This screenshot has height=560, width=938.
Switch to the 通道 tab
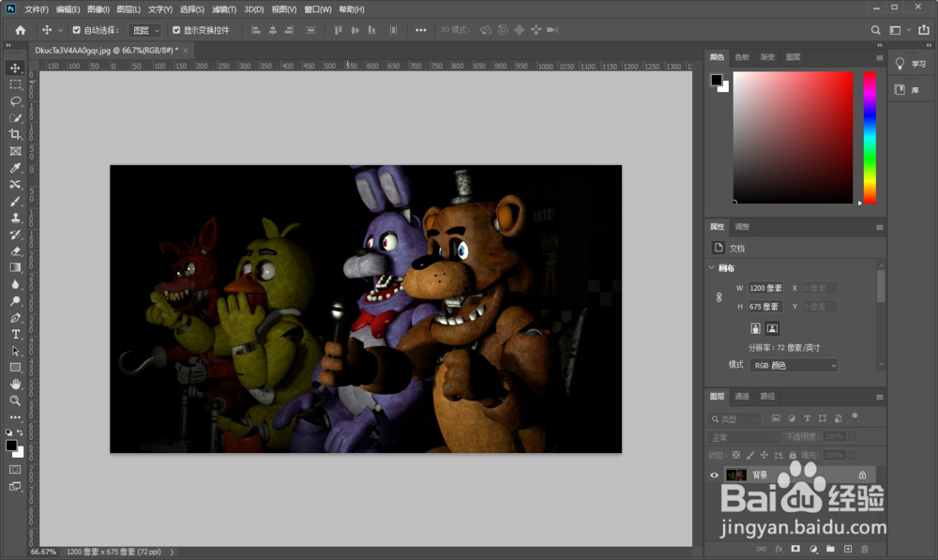742,396
